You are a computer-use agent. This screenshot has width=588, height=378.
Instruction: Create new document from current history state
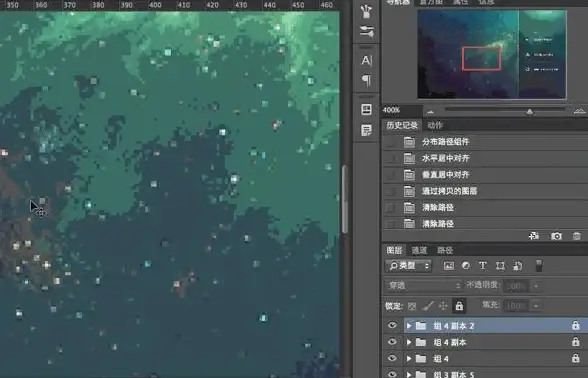click(534, 236)
